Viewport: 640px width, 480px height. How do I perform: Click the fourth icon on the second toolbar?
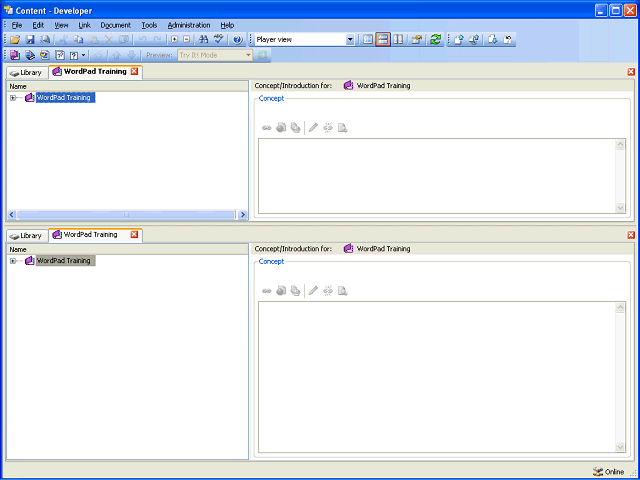[60, 55]
